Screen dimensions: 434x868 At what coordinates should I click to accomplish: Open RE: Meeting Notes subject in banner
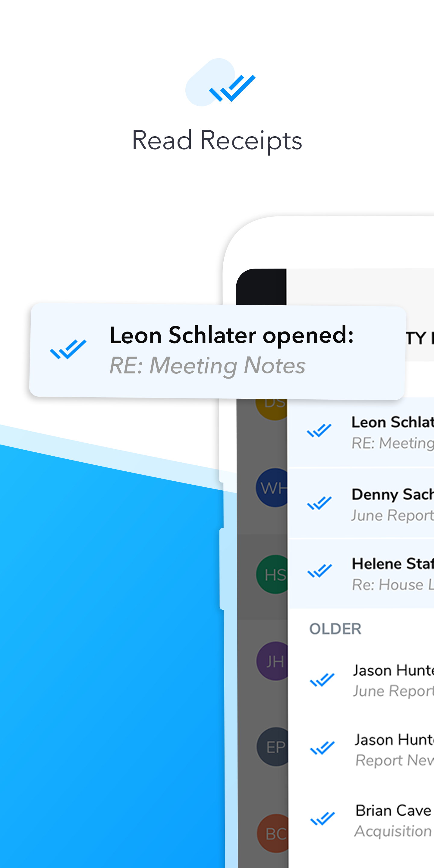click(208, 366)
